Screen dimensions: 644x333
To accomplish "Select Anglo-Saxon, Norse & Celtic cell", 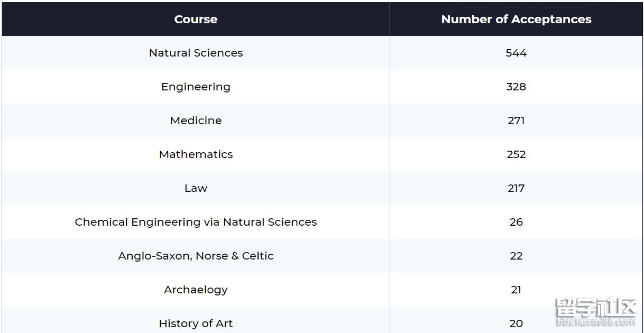I will coord(196,256).
